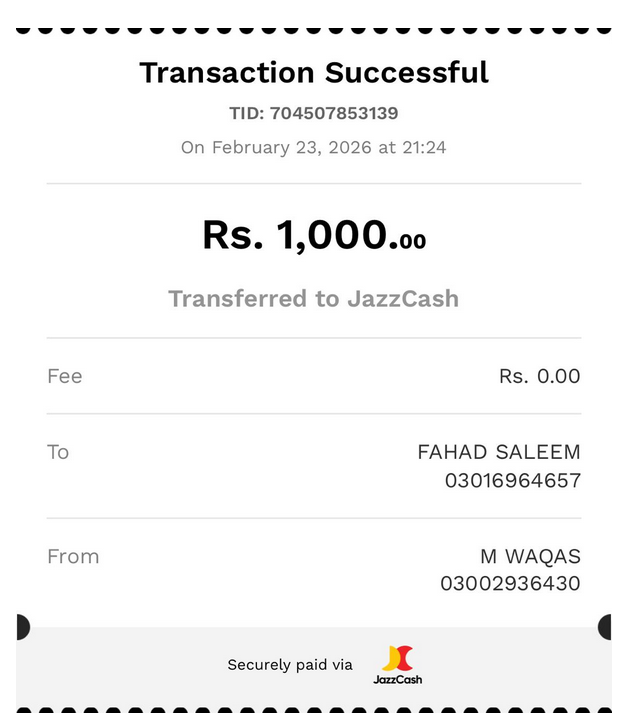Click the bottom dotted perforation edge
This screenshot has height=723, width=623.
coord(314,711)
